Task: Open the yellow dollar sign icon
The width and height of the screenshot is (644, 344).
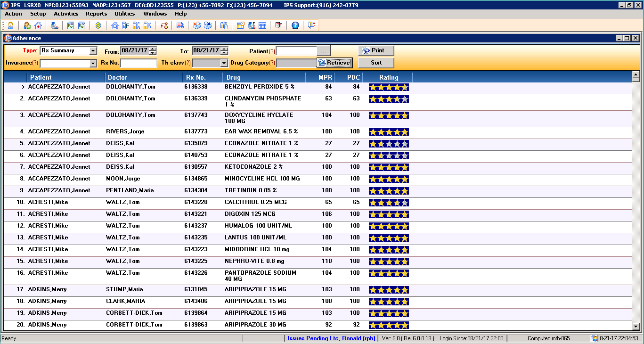Action: (98, 25)
